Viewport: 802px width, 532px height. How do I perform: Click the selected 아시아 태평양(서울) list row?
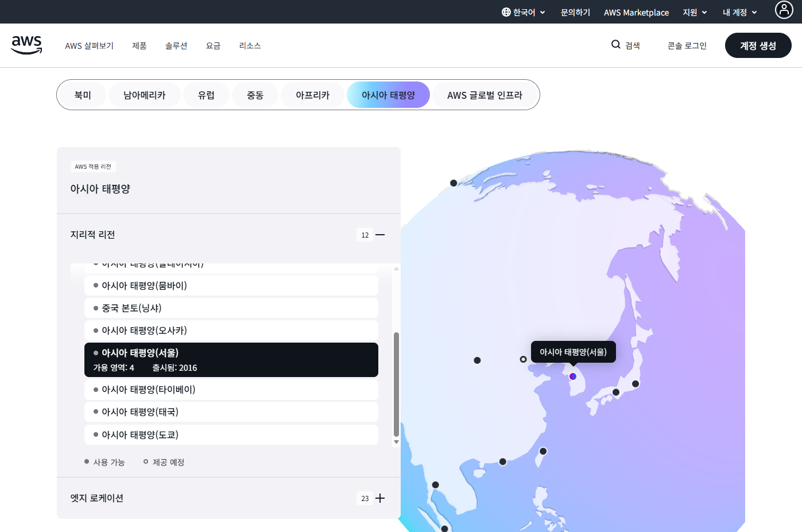pos(231,360)
